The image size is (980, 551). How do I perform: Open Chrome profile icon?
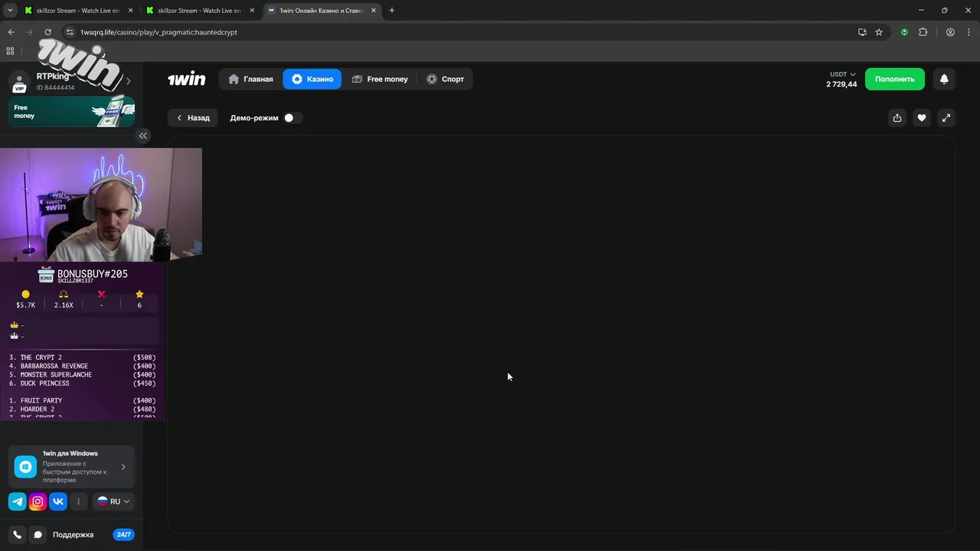[x=950, y=32]
